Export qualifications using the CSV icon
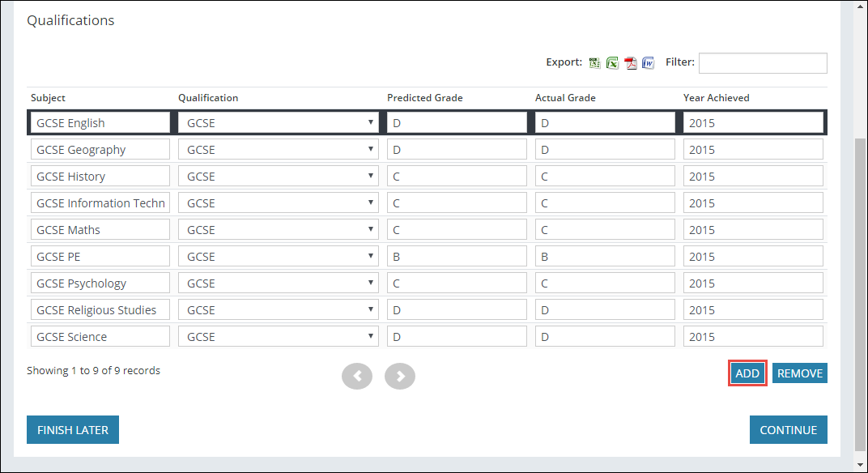Screen dimensions: 868x473 (594, 62)
